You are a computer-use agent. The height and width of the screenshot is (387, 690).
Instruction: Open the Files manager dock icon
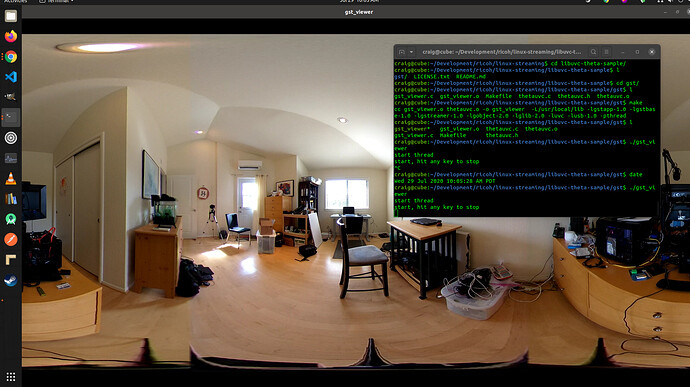pyautogui.click(x=11, y=16)
